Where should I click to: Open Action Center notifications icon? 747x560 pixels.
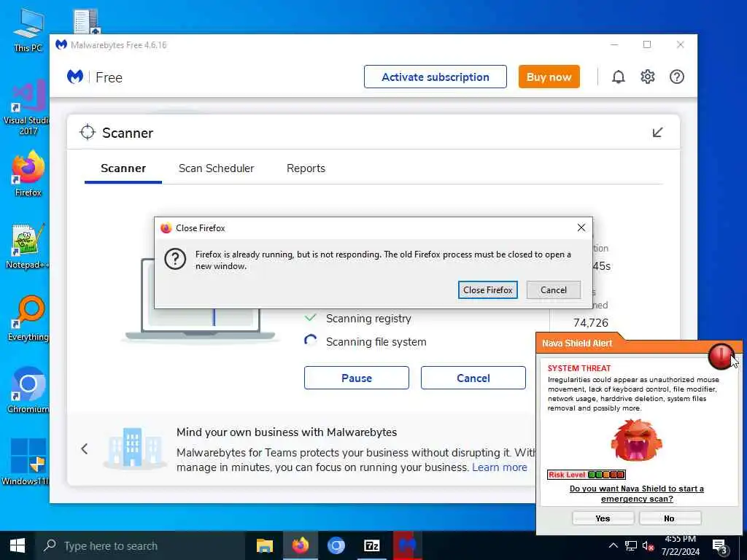pos(719,547)
